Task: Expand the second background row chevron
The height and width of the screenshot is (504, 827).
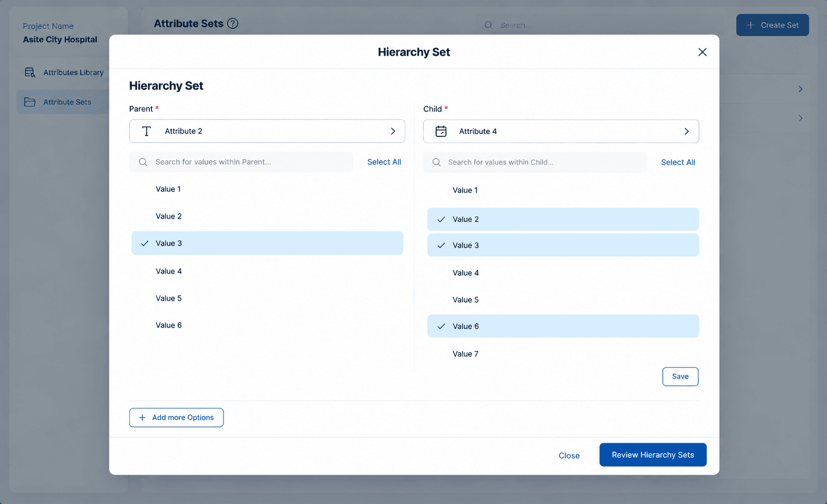Action: coord(800,118)
